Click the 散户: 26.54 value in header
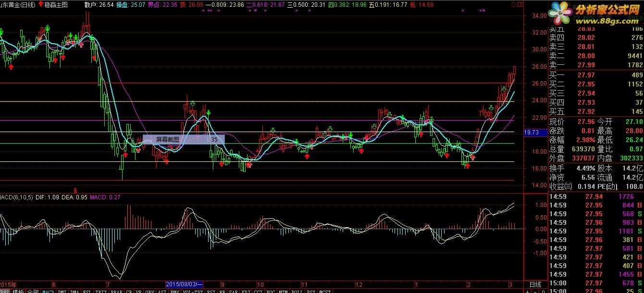This screenshot has height=293, width=644. (x=99, y=4)
